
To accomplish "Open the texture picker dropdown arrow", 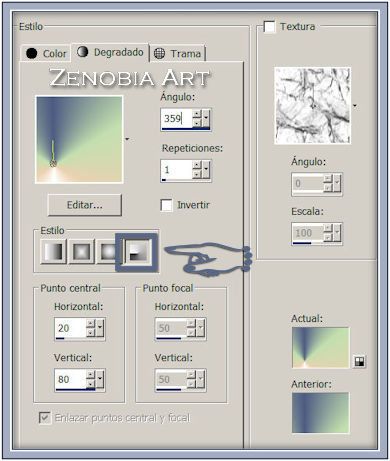I will 355,106.
